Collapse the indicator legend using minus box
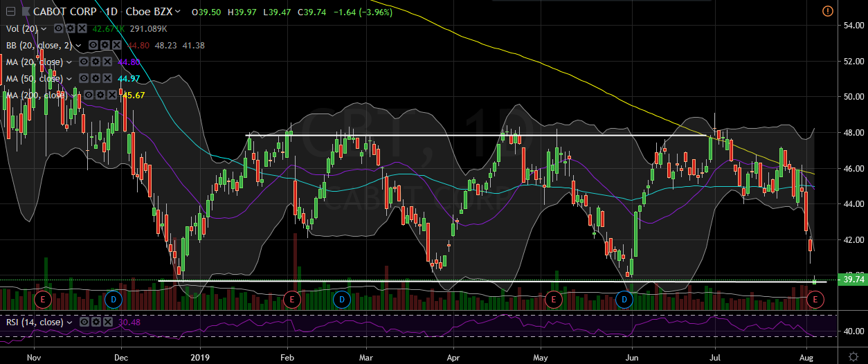This screenshot has width=868, height=364. (x=10, y=12)
